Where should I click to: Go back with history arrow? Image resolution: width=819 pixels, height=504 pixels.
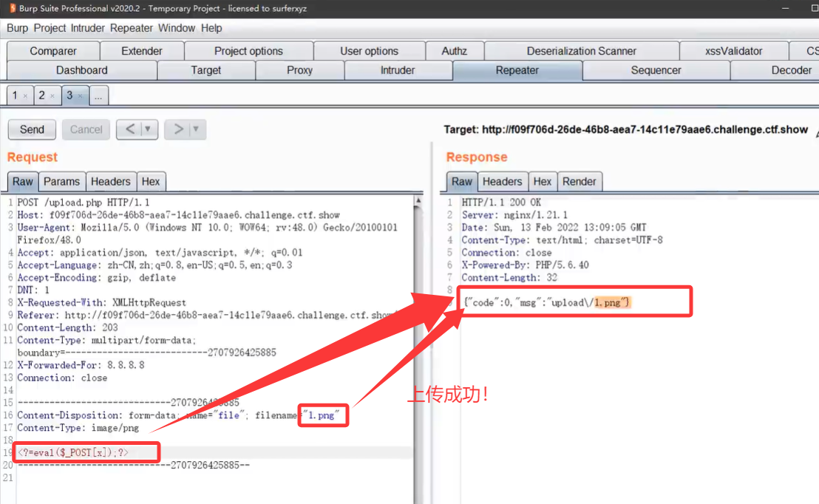(130, 129)
